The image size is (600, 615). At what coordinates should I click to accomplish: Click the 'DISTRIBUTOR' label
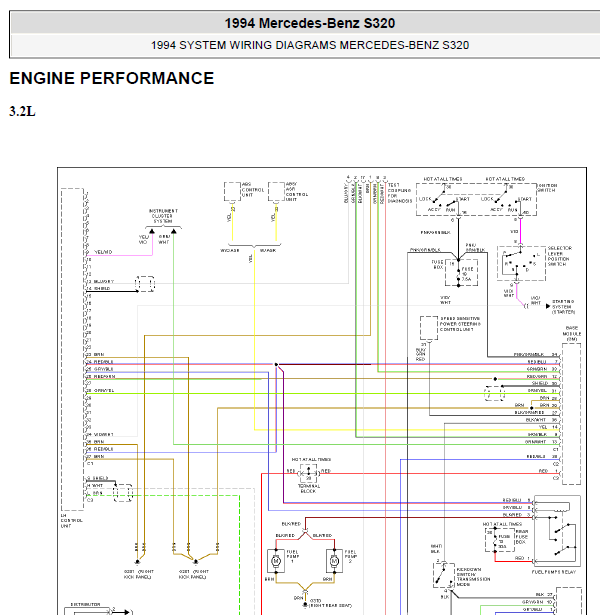click(x=85, y=604)
